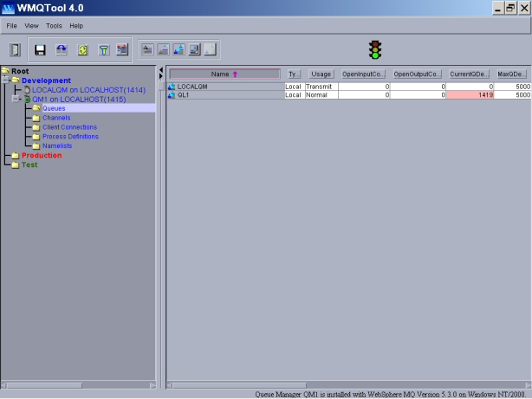Click the queue table scroll-left arrow
532x399 pixels.
click(169, 385)
